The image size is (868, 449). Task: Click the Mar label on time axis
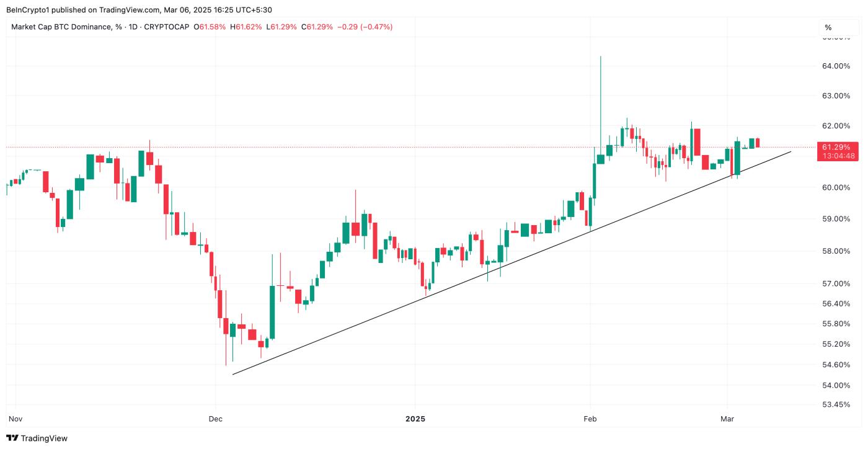pos(727,419)
